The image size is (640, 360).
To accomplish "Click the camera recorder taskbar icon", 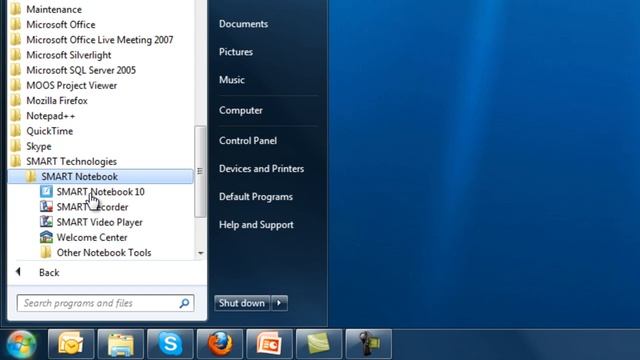I will (x=369, y=344).
